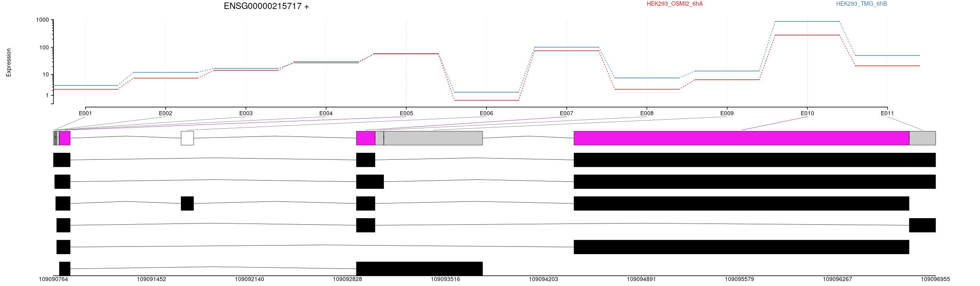Viewport: 980px width, 286px height.
Task: Click the large gray exon block in gene model
Action: point(433,138)
